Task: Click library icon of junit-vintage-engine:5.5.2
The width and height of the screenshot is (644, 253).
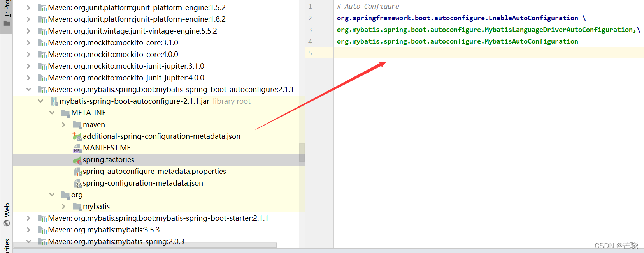Action: click(42, 31)
